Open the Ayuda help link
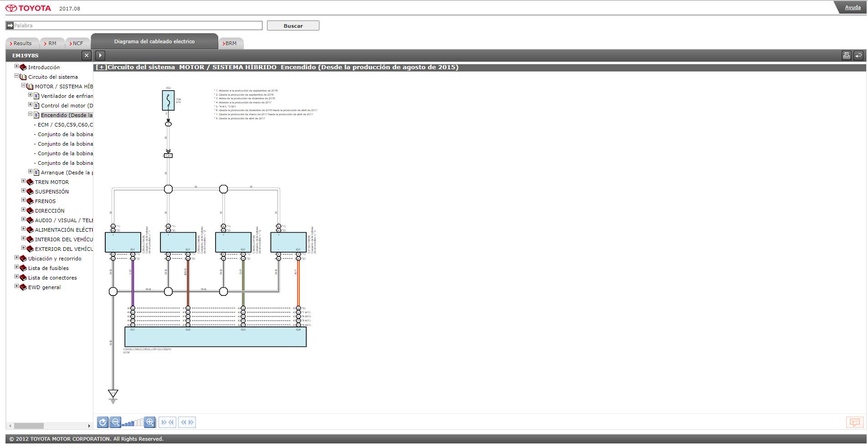Image resolution: width=868 pixels, height=448 pixels. pyautogui.click(x=853, y=7)
